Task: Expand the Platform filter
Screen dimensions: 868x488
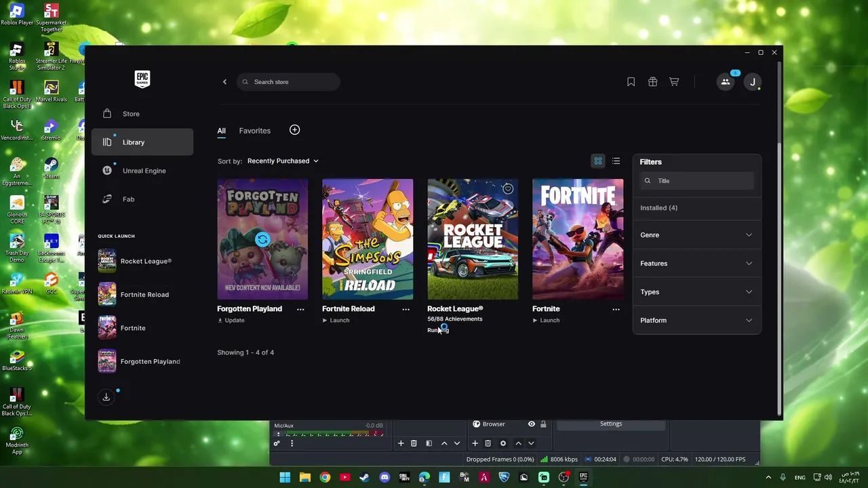Action: tap(697, 321)
